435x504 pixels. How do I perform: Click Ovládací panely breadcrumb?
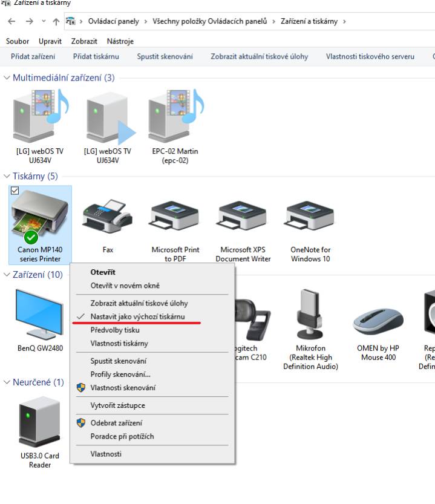click(114, 22)
